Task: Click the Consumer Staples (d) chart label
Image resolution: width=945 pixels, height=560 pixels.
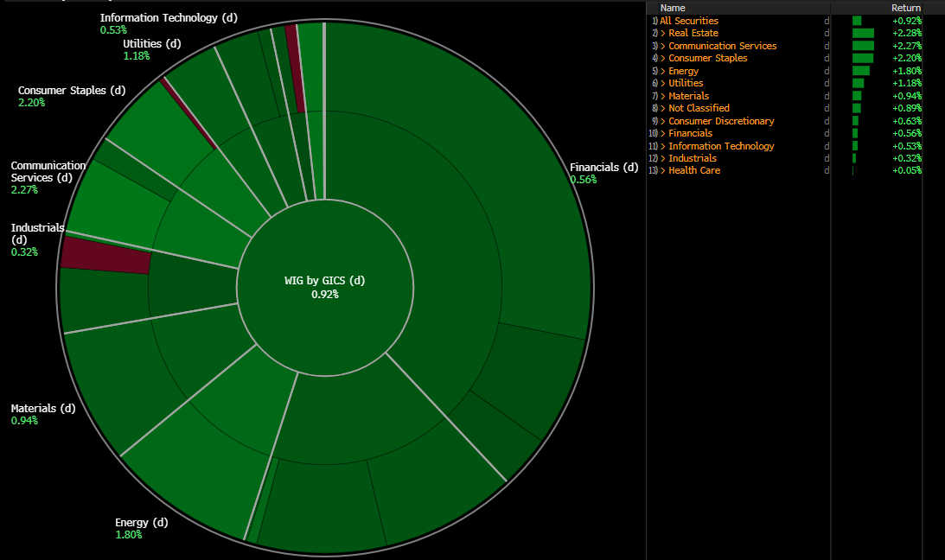Action: pos(72,91)
